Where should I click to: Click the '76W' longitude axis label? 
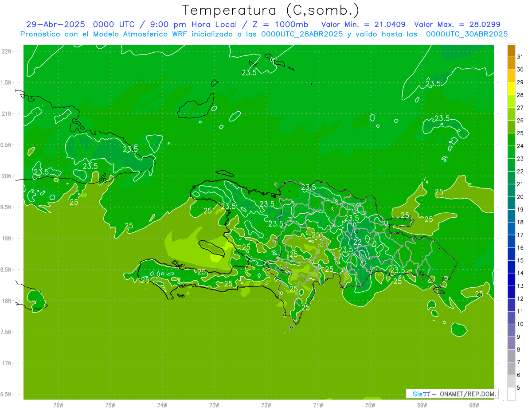point(58,405)
